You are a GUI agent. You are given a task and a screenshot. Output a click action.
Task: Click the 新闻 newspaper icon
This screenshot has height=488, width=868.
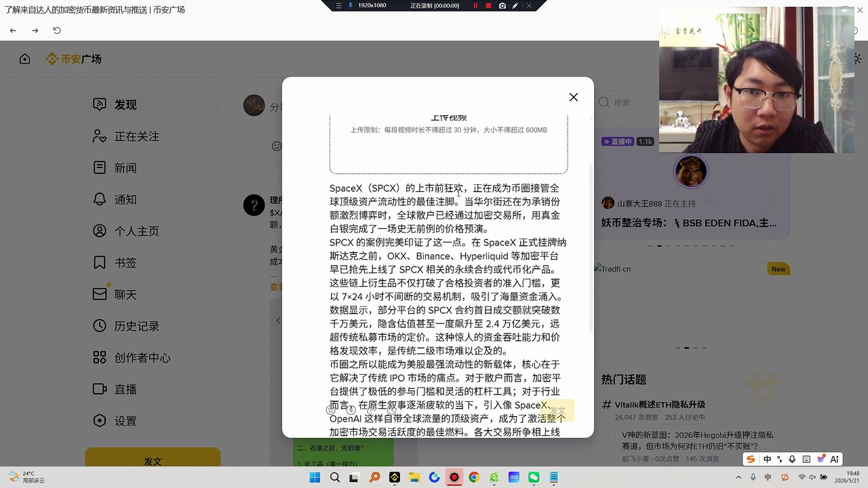100,167
